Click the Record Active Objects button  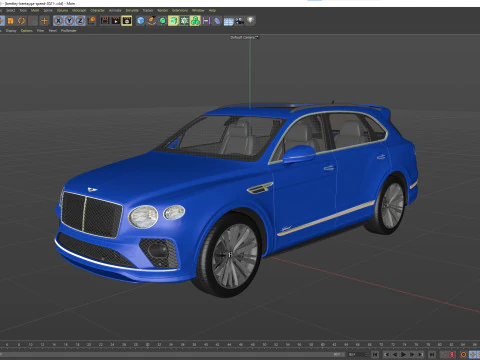(x=444, y=355)
